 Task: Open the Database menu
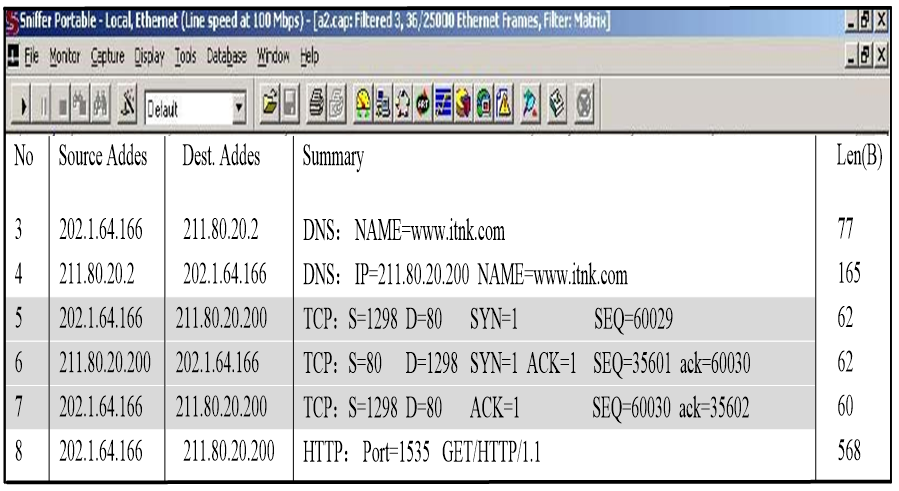[226, 56]
